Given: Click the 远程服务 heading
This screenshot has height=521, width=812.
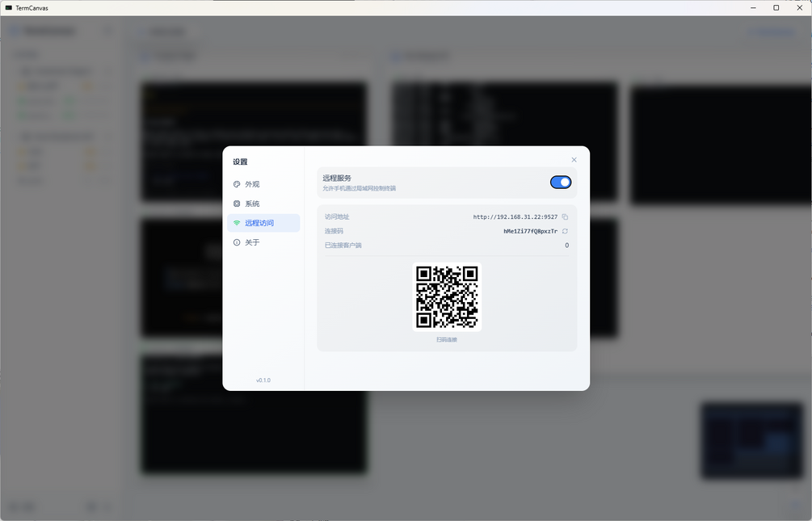Looking at the screenshot, I should [x=337, y=178].
